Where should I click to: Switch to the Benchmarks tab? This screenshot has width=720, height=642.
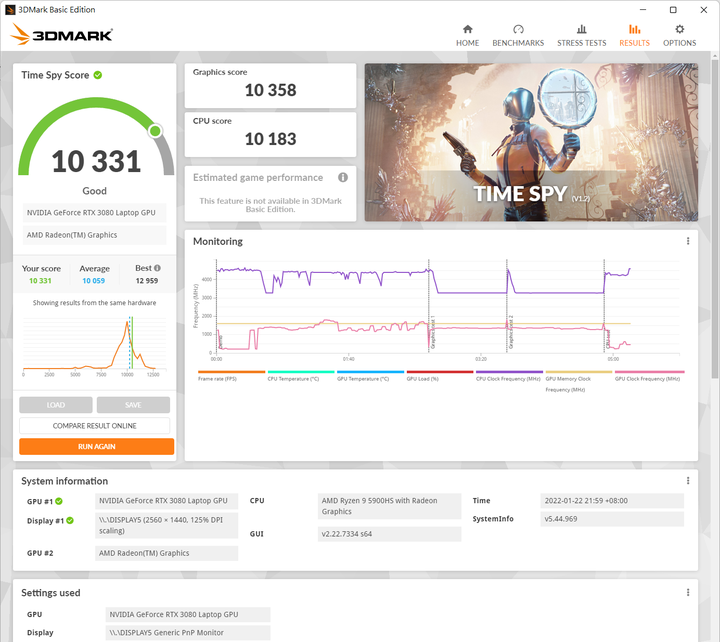(518, 36)
